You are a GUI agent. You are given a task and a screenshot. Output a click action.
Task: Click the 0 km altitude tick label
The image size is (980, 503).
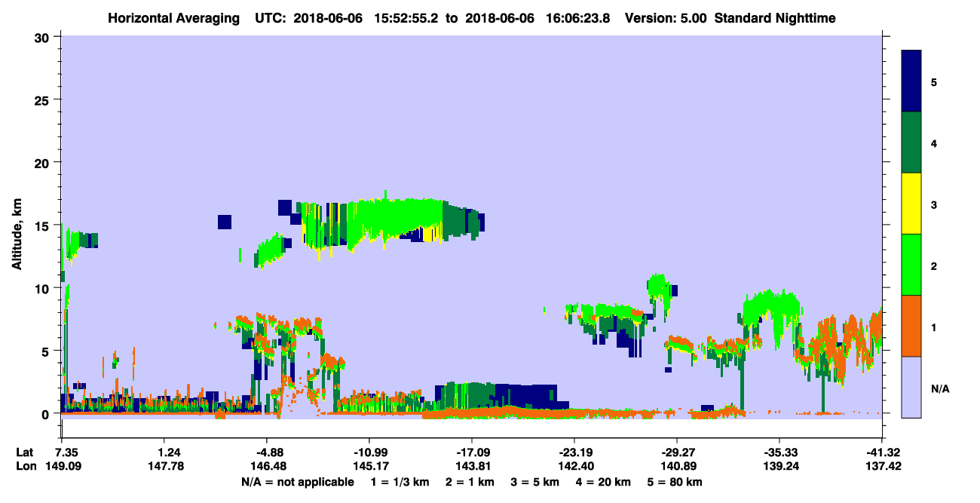(47, 413)
